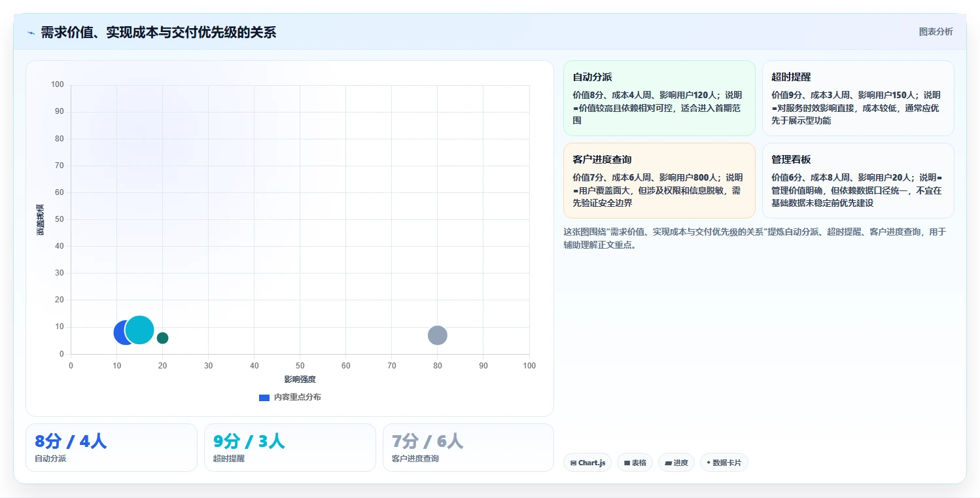Click the large blue bubble in the chart

point(121,333)
